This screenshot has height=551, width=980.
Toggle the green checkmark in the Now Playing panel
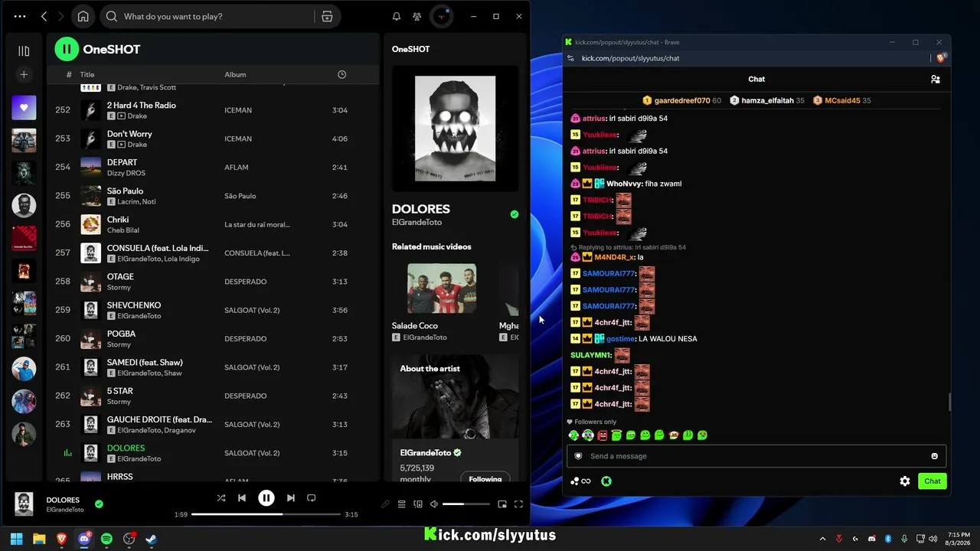tap(514, 214)
